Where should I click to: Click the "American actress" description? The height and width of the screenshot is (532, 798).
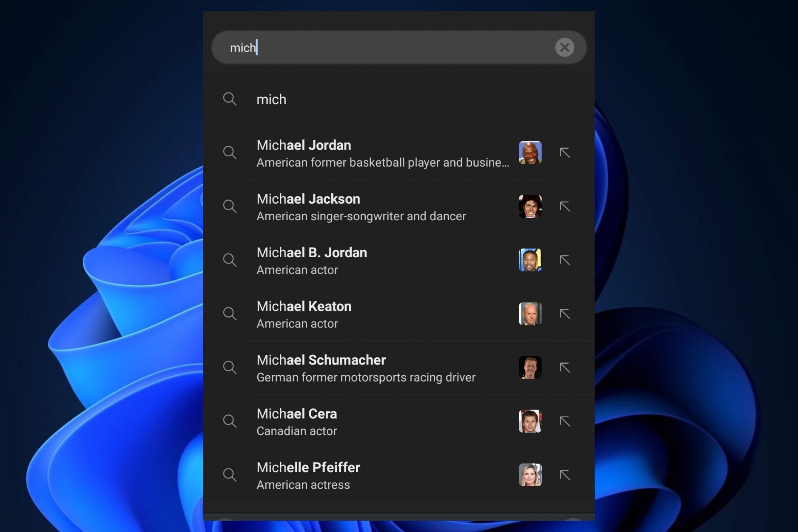point(303,485)
